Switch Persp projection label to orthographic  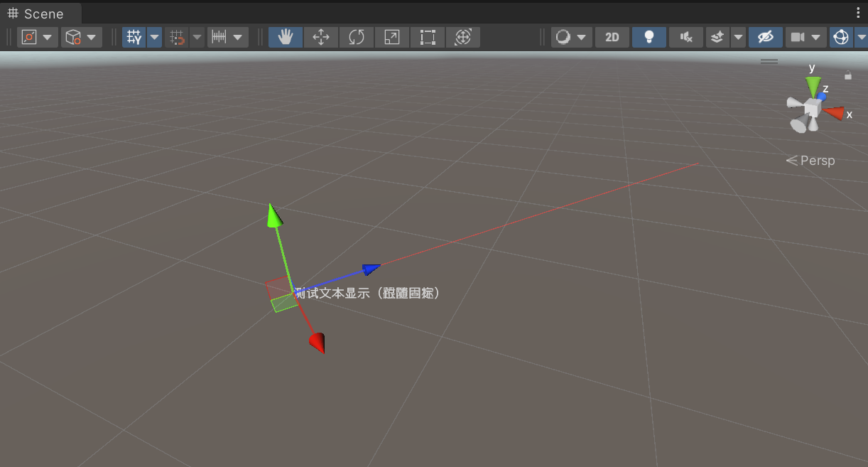coord(810,161)
